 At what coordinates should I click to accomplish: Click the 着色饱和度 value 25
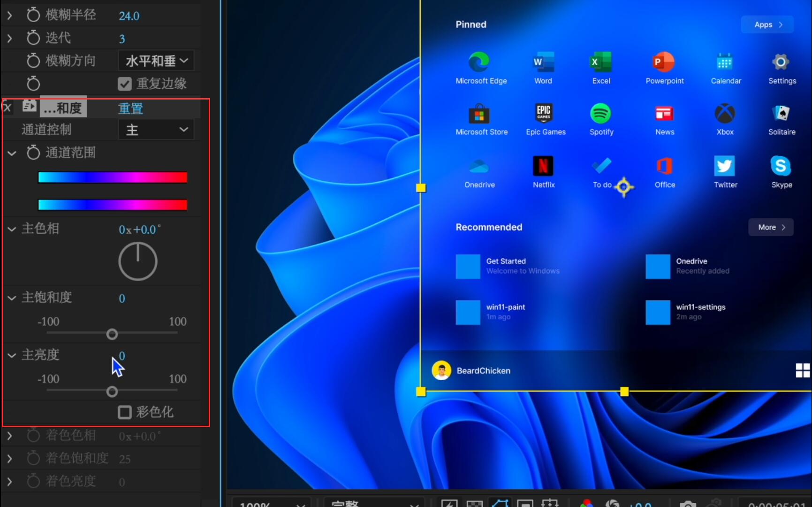point(125,459)
